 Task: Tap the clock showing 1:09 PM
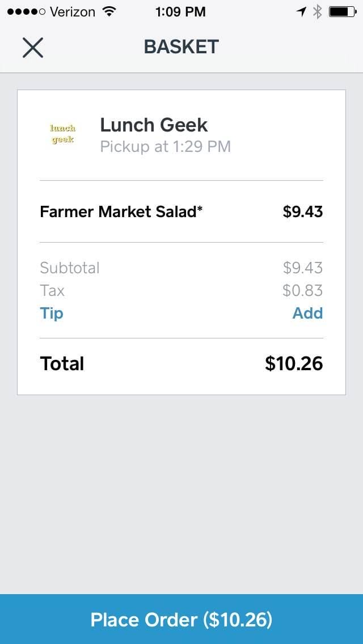(180, 11)
